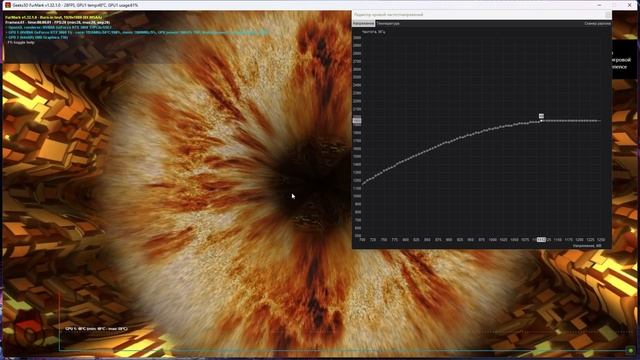Click the curve editor window title bar

[478, 15]
